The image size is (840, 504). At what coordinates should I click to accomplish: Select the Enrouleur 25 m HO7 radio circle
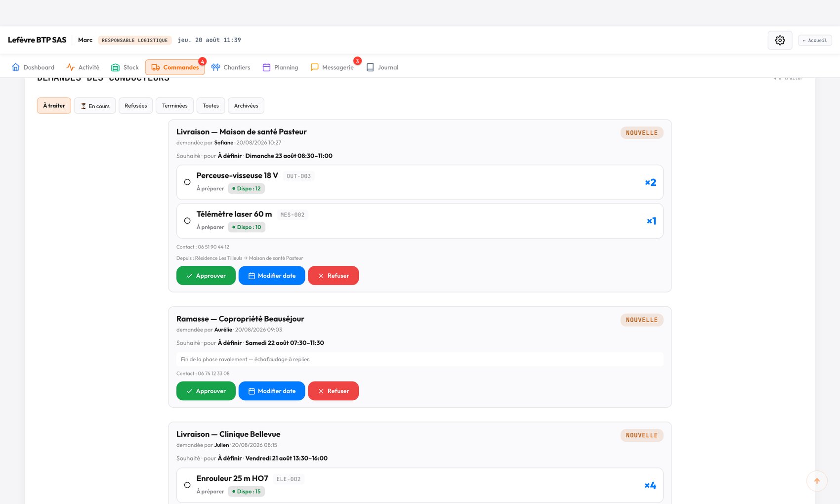[187, 485]
